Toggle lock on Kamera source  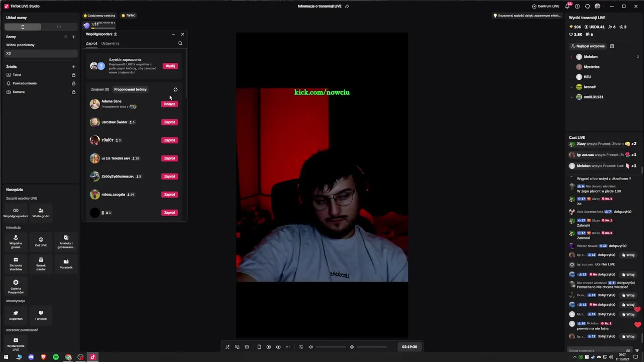tap(73, 92)
